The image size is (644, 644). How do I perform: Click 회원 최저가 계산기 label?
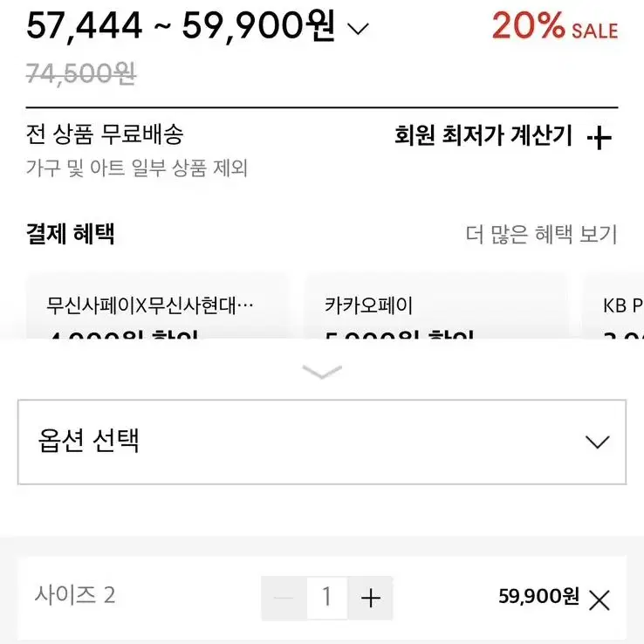click(483, 135)
